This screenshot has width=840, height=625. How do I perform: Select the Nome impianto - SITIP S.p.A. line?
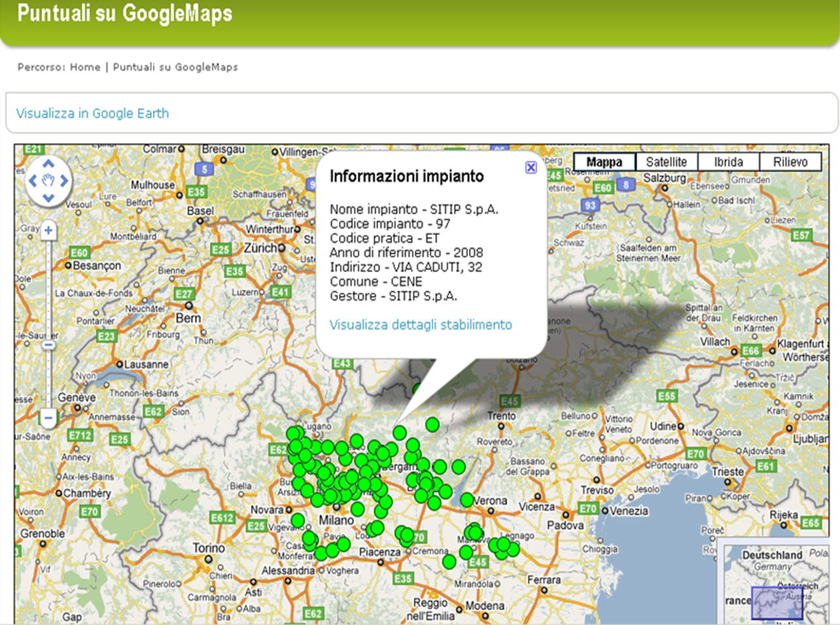[414, 209]
